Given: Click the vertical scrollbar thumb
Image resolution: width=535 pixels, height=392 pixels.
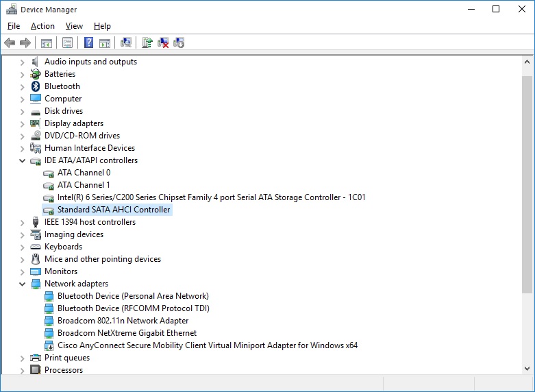Looking at the screenshot, I should click(527, 184).
